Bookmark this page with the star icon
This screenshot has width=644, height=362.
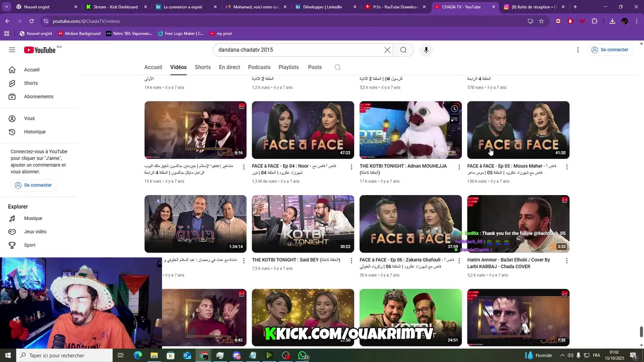click(541, 21)
